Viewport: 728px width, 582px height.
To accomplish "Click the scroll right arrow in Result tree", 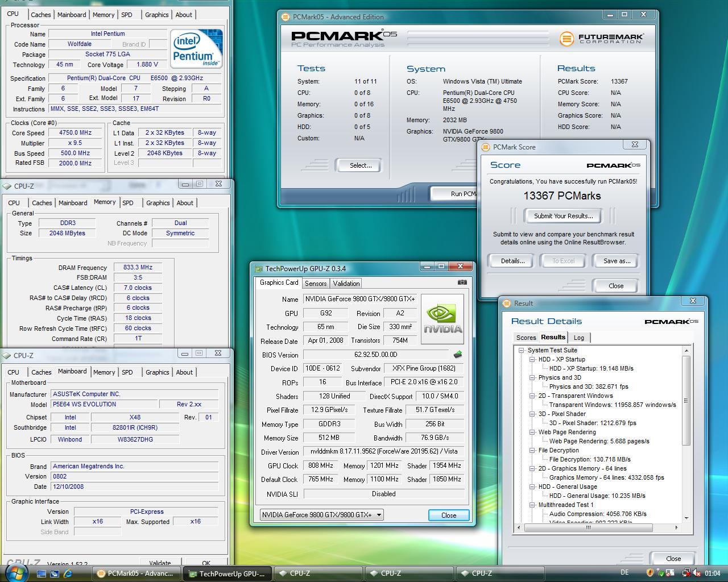I will coord(676,527).
